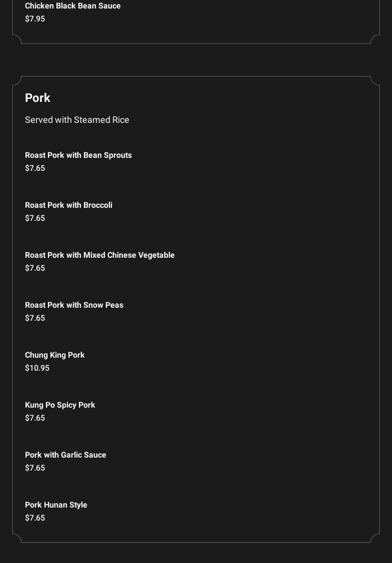
Task: Open Chung King Pork item
Action: tap(55, 355)
